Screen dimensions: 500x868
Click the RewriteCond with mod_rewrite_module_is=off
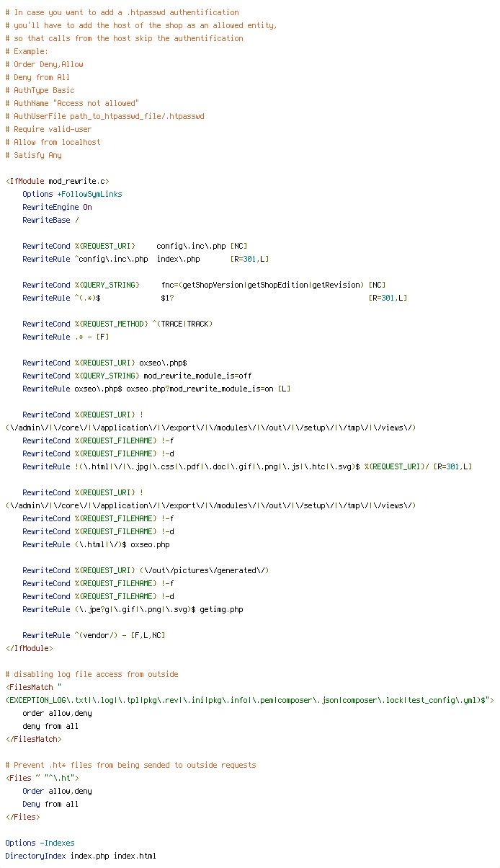pos(137,376)
